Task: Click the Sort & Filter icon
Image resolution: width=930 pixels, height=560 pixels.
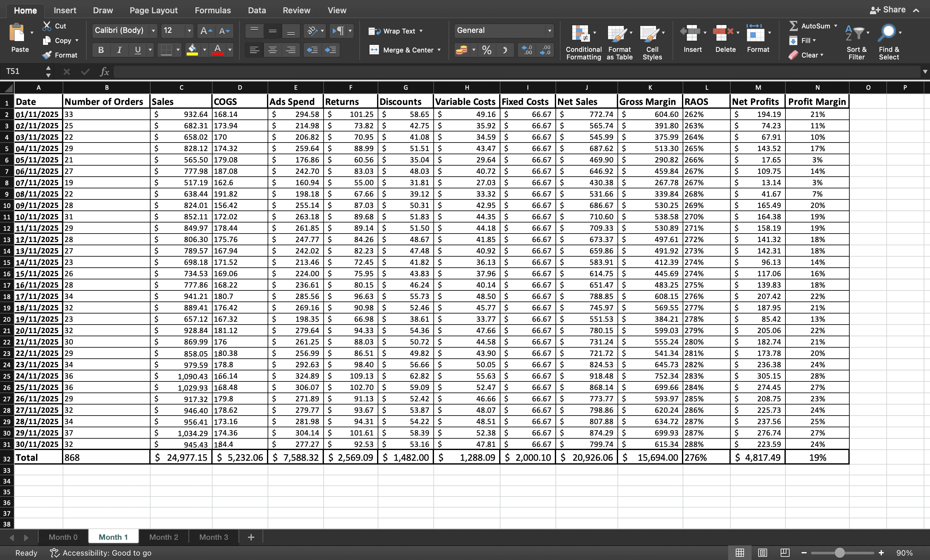Action: pyautogui.click(x=855, y=33)
